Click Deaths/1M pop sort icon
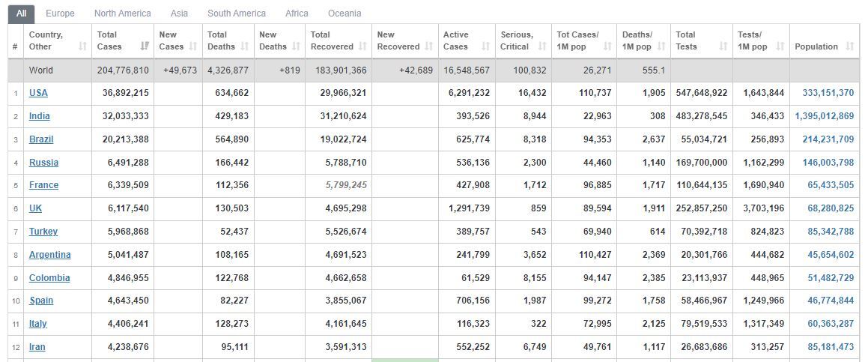This screenshot has height=362, width=868. point(661,46)
